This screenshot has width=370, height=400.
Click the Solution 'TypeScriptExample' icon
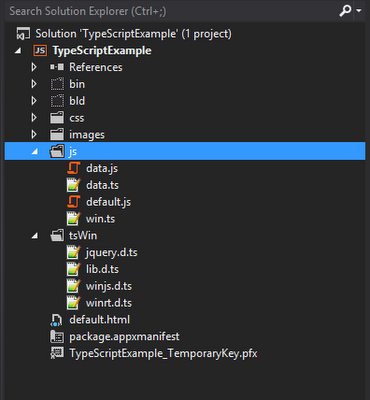coord(23,34)
